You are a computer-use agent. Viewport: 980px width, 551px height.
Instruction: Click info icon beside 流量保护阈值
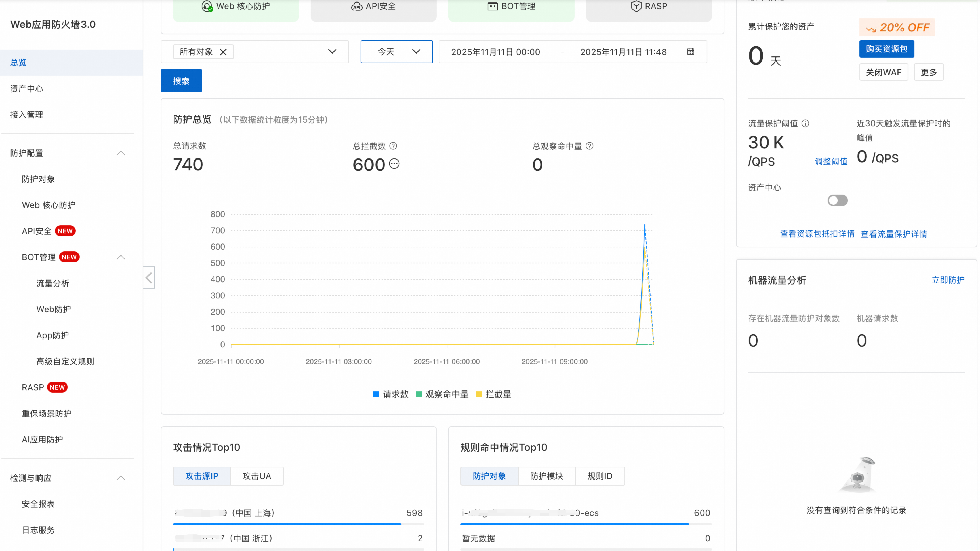coord(805,123)
